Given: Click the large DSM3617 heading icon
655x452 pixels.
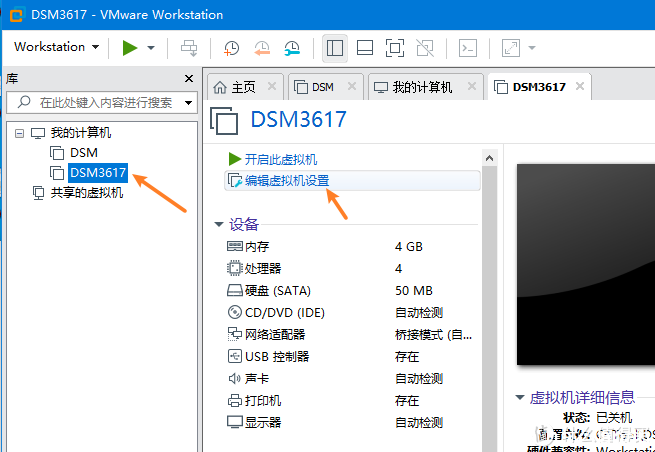Looking at the screenshot, I should click(x=224, y=121).
